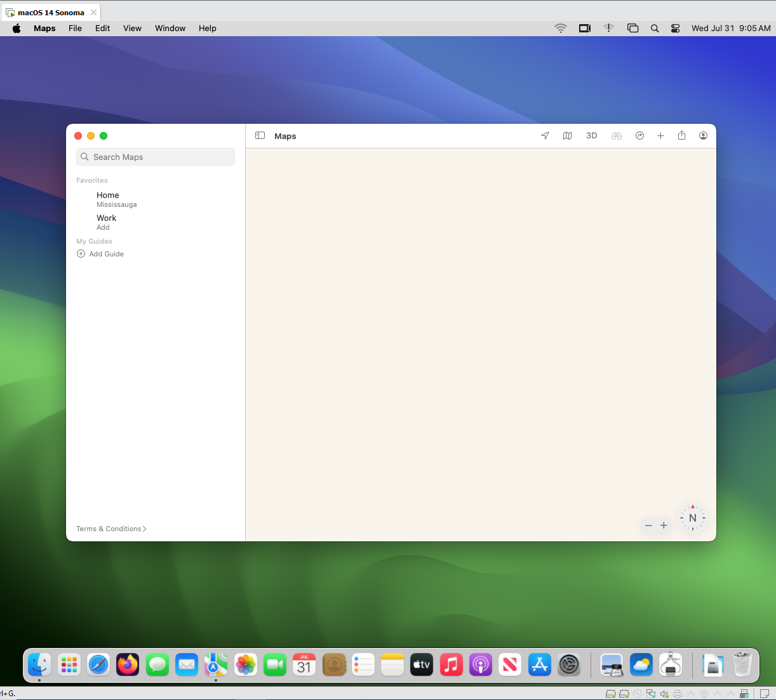Screen dimensions: 776x700
Task: Open Calendar from the Dock
Action: (304, 664)
